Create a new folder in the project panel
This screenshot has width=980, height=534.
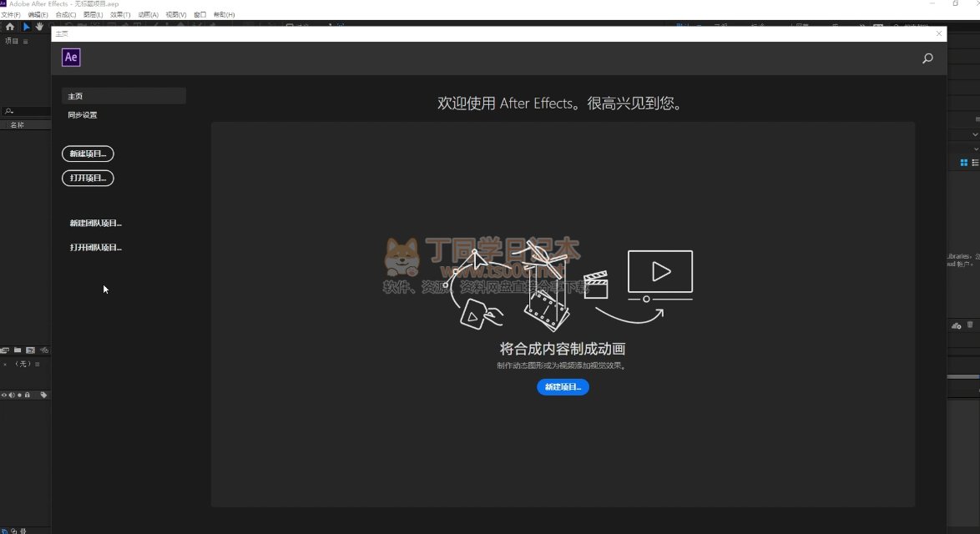click(x=18, y=350)
